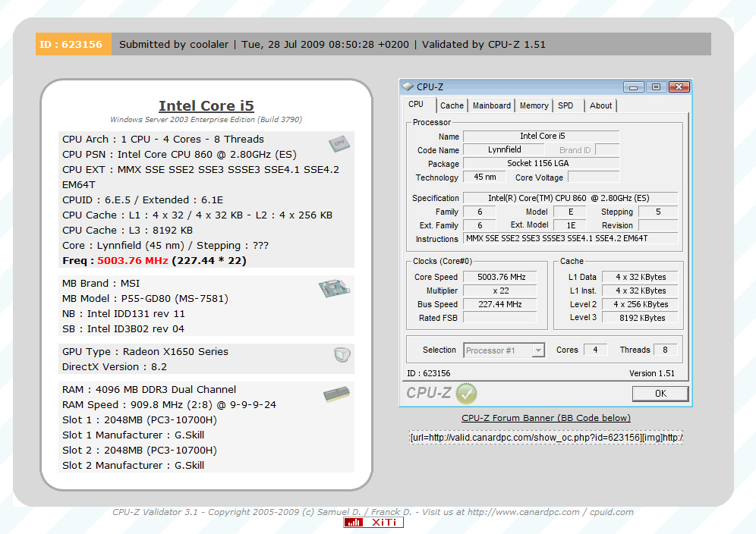Click the Cores count field

[x=595, y=350]
